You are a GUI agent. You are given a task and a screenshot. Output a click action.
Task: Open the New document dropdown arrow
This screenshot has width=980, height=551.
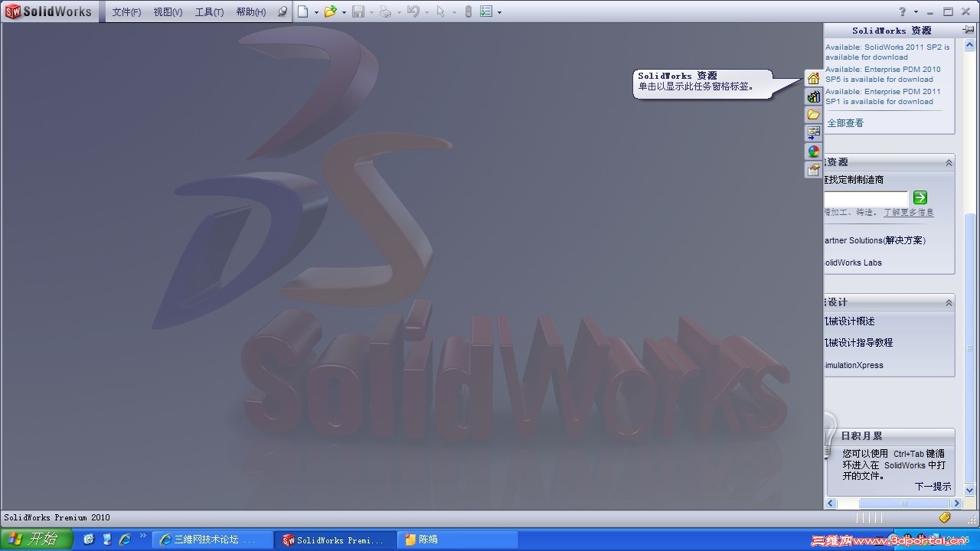316,12
